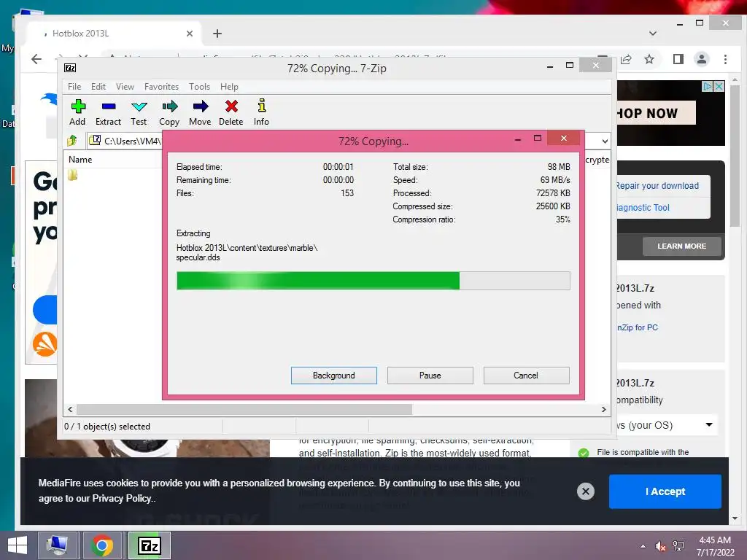Image resolution: width=747 pixels, height=560 pixels.
Task: Click the folder item in 7-Zip file list
Action: [x=72, y=175]
